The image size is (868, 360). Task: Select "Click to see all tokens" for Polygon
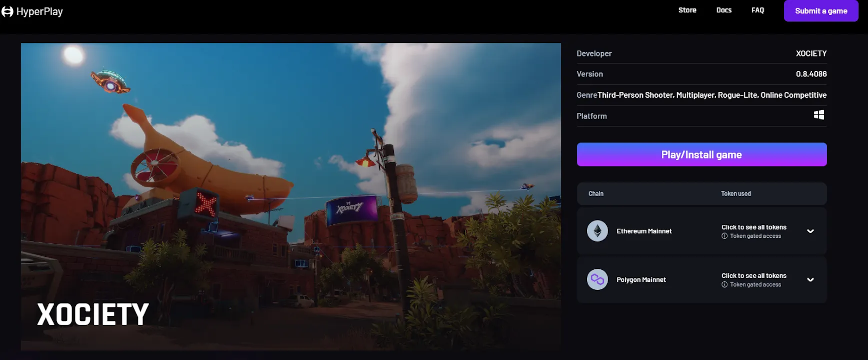(754, 276)
